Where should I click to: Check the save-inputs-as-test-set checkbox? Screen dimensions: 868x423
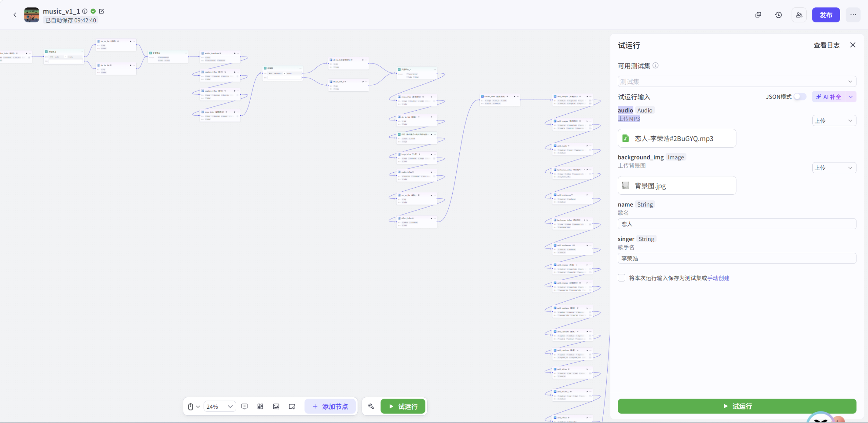pos(622,278)
